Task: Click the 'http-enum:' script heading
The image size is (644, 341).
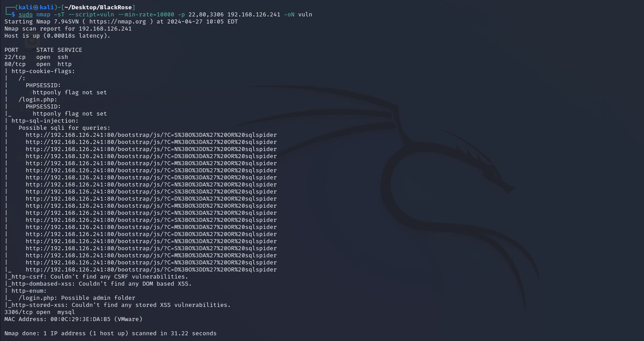Action: pyautogui.click(x=29, y=291)
